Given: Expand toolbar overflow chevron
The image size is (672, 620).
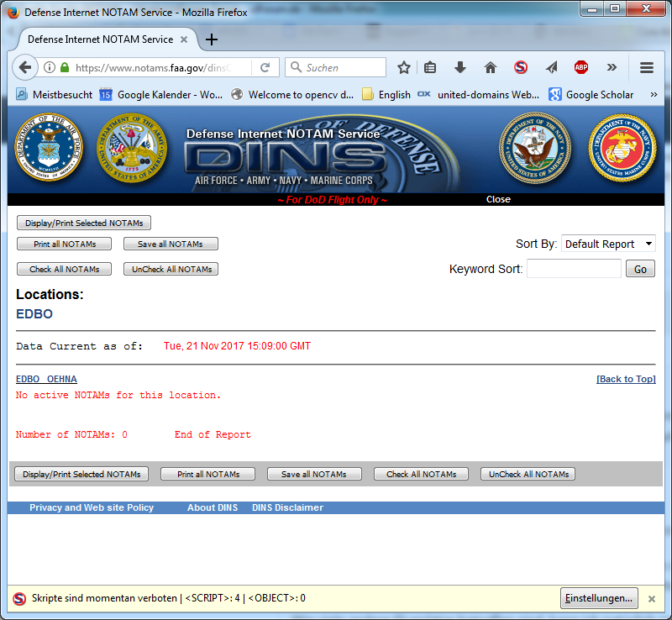Looking at the screenshot, I should [x=612, y=67].
